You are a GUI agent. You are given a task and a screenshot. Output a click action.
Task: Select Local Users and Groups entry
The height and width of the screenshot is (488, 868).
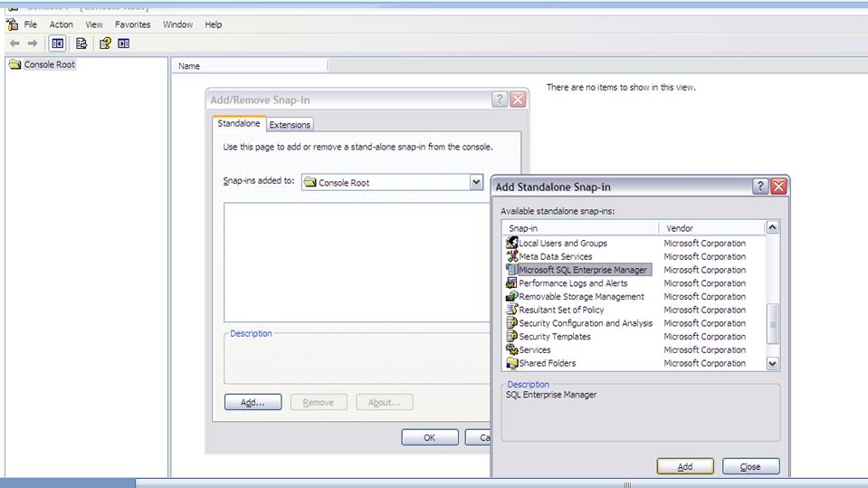tap(562, 243)
